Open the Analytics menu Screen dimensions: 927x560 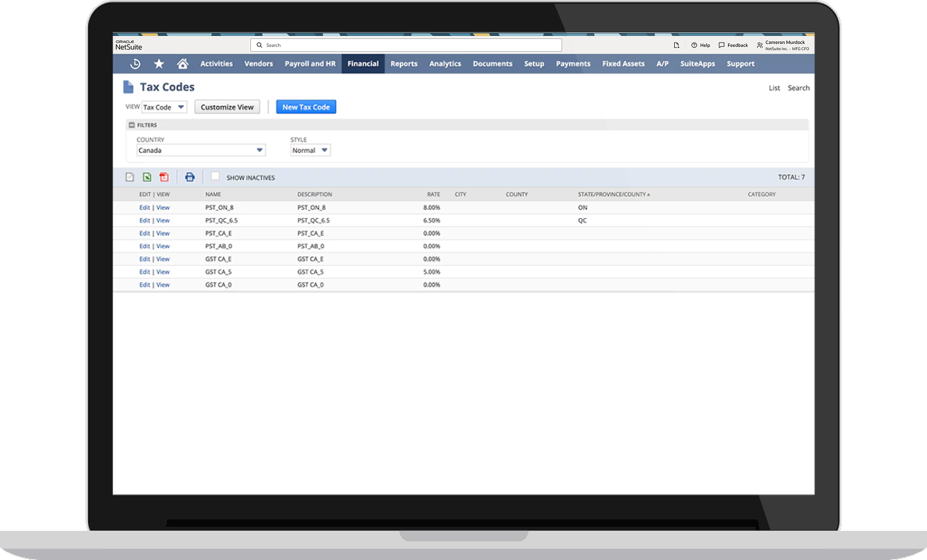point(445,64)
